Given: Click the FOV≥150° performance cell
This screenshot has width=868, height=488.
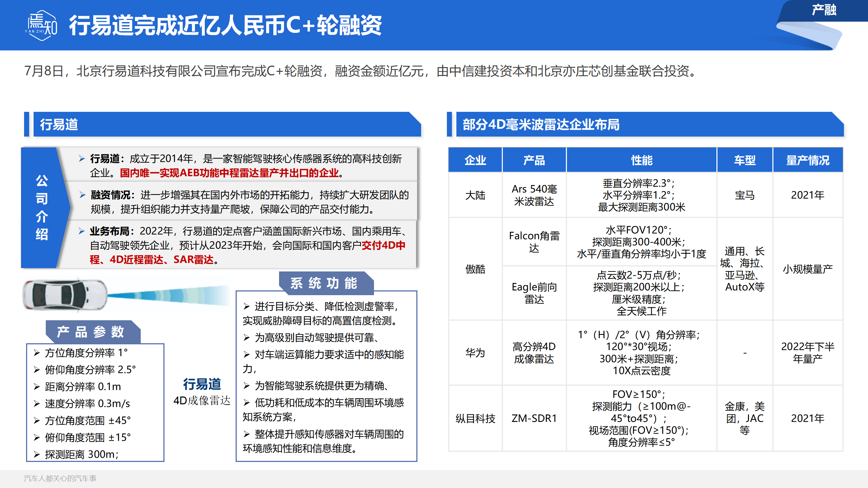Looking at the screenshot, I should pyautogui.click(x=642, y=418).
